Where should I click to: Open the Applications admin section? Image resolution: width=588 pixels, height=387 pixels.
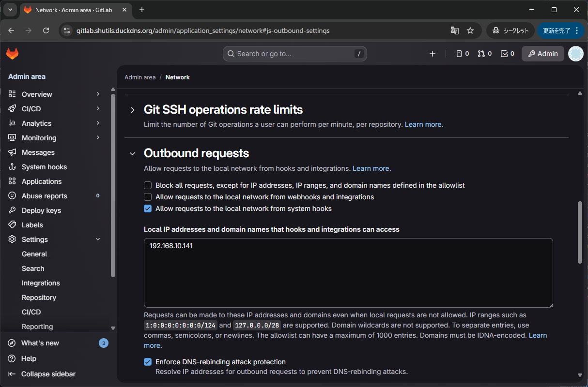coord(41,181)
